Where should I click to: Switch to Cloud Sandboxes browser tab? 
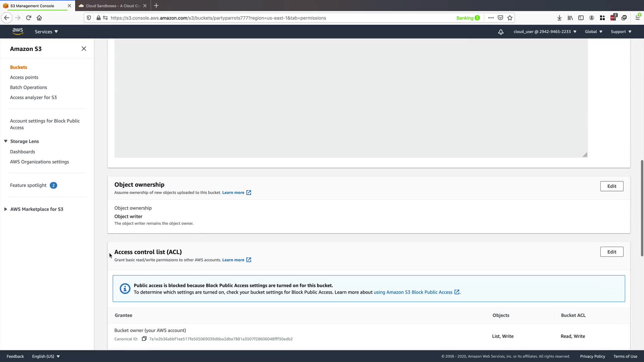112,6
